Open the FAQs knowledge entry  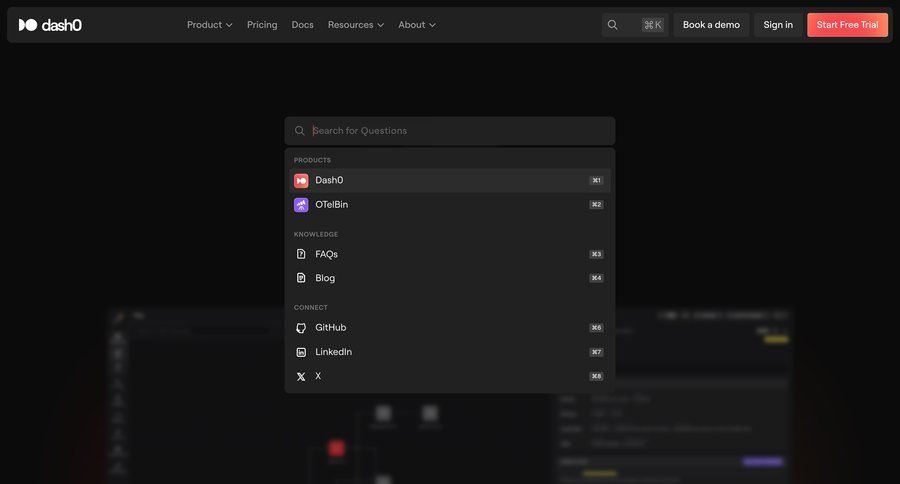click(x=450, y=254)
